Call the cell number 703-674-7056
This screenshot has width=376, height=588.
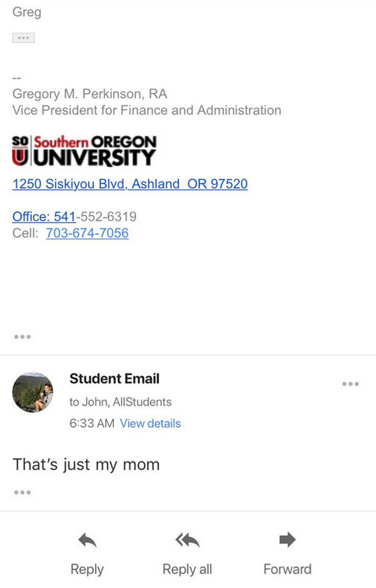87,233
